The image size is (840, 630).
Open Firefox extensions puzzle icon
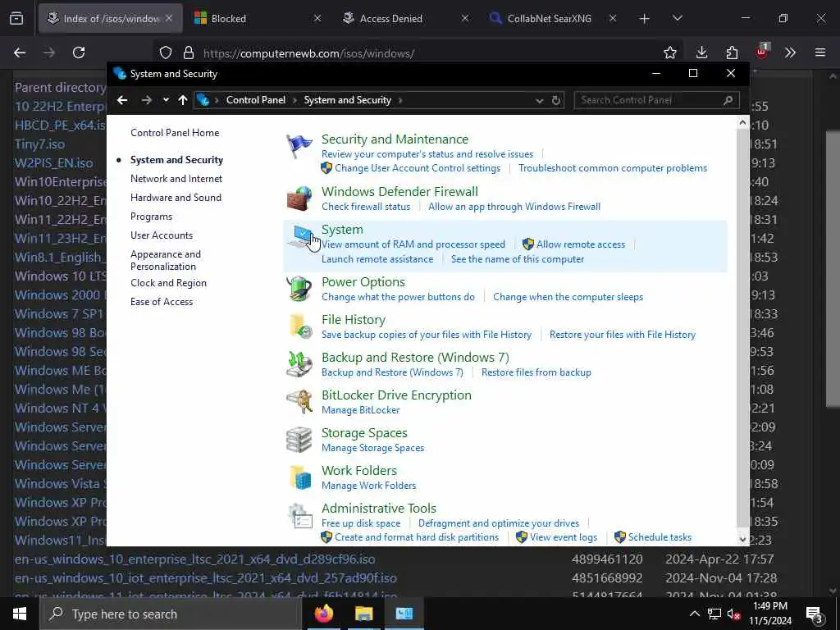point(732,52)
